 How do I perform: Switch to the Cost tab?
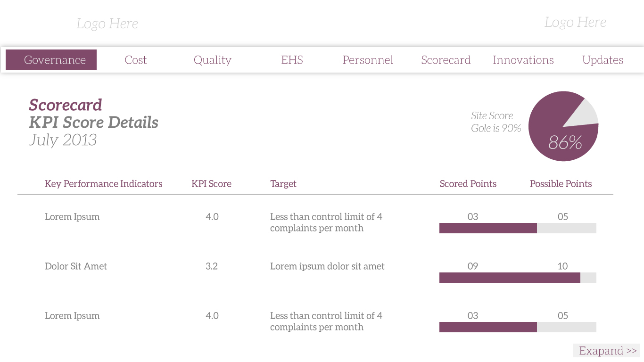(136, 60)
